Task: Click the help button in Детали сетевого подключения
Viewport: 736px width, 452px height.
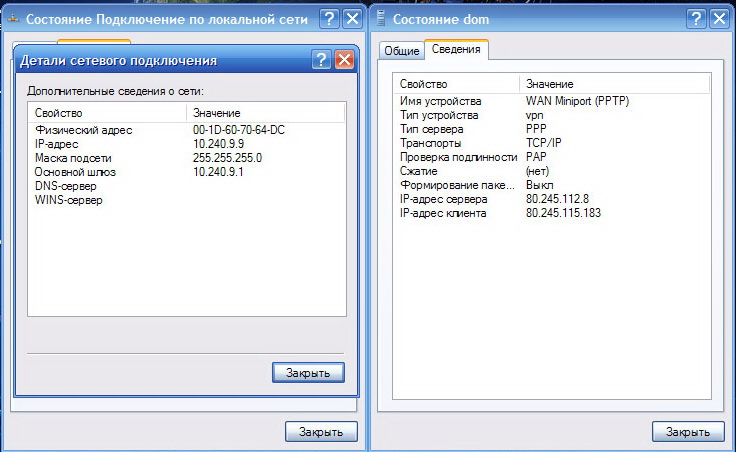Action: tap(321, 61)
